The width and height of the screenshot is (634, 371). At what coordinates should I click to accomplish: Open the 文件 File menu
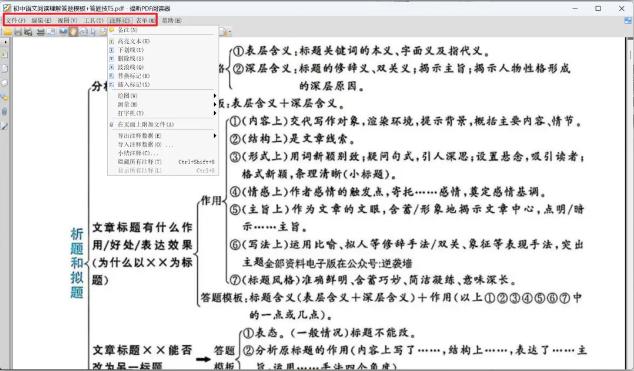pos(15,20)
